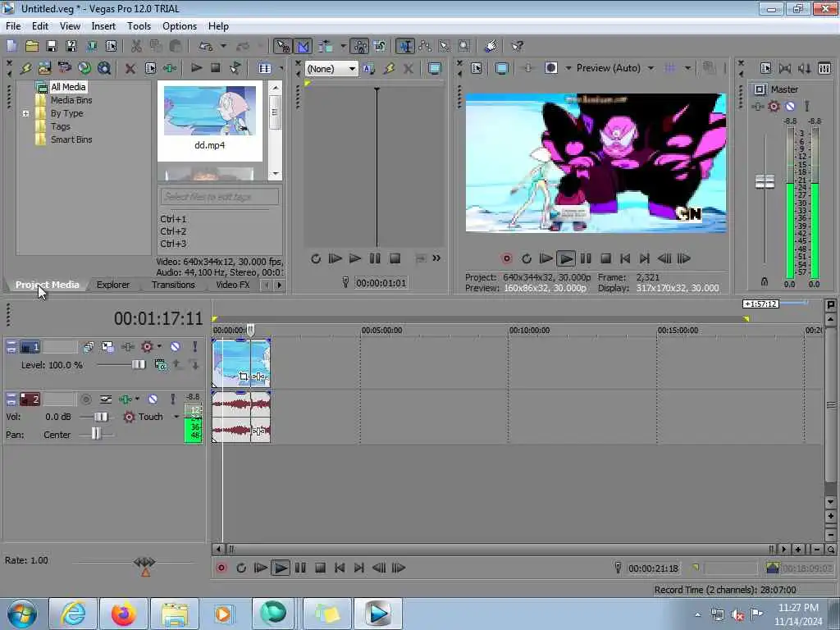Switch to the Transitions tab
Image resolution: width=840 pixels, height=630 pixels.
pyautogui.click(x=173, y=285)
